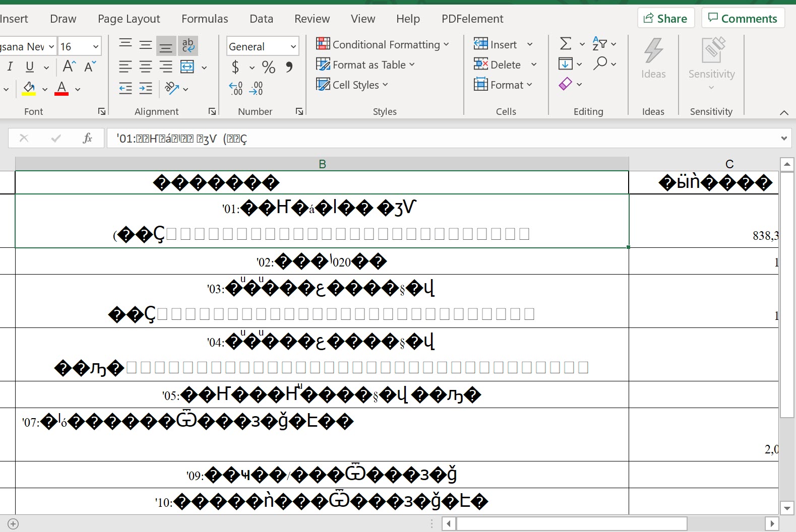
Task: Switch to Review tab
Action: pyautogui.click(x=312, y=19)
